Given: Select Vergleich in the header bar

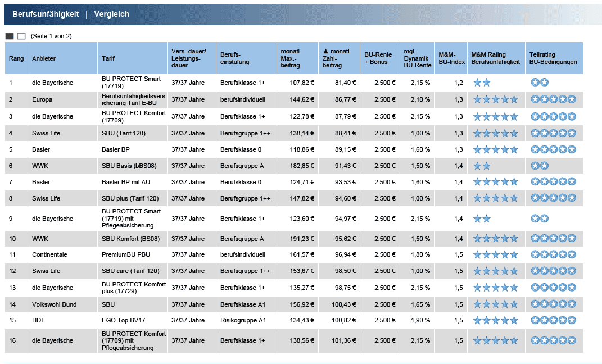Looking at the screenshot, I should point(111,15).
